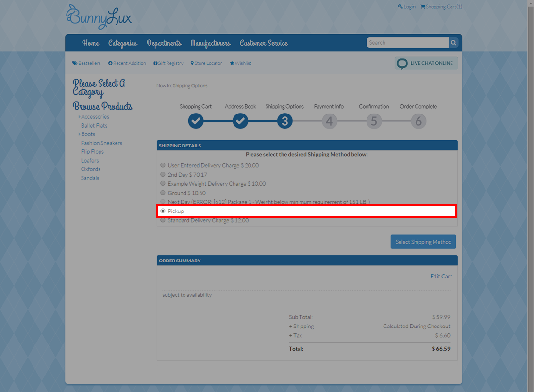Image resolution: width=534 pixels, height=392 pixels.
Task: Select Standard Delivery Charge $12.00 option
Action: [163, 220]
